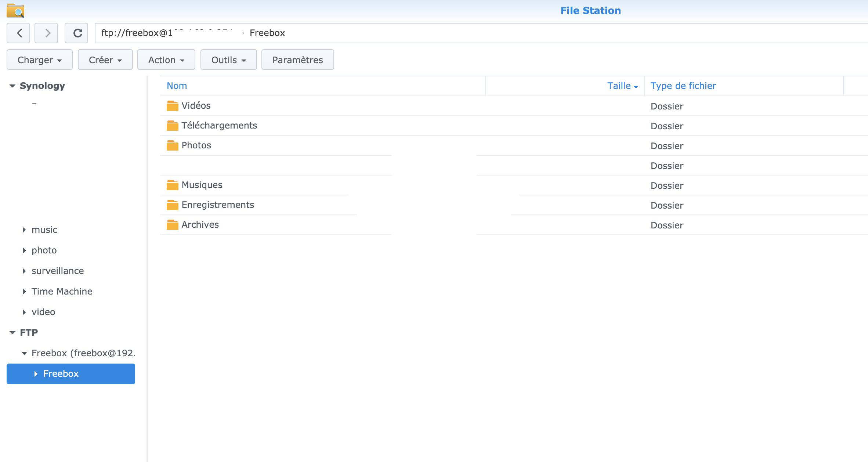This screenshot has width=868, height=462.
Task: Select Enregistrements folder row
Action: [x=218, y=205]
